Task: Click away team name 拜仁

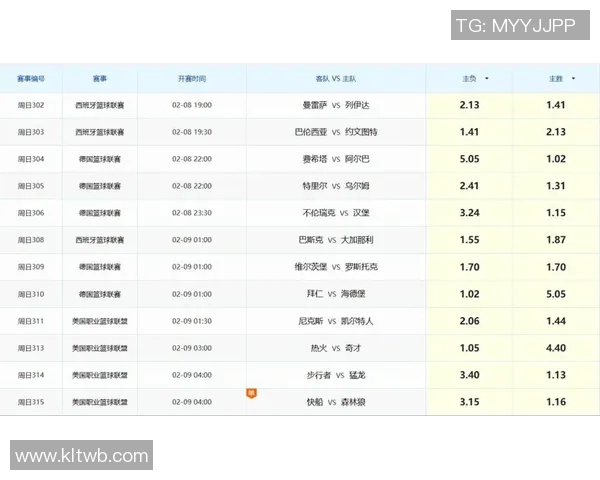Action: pyautogui.click(x=315, y=294)
